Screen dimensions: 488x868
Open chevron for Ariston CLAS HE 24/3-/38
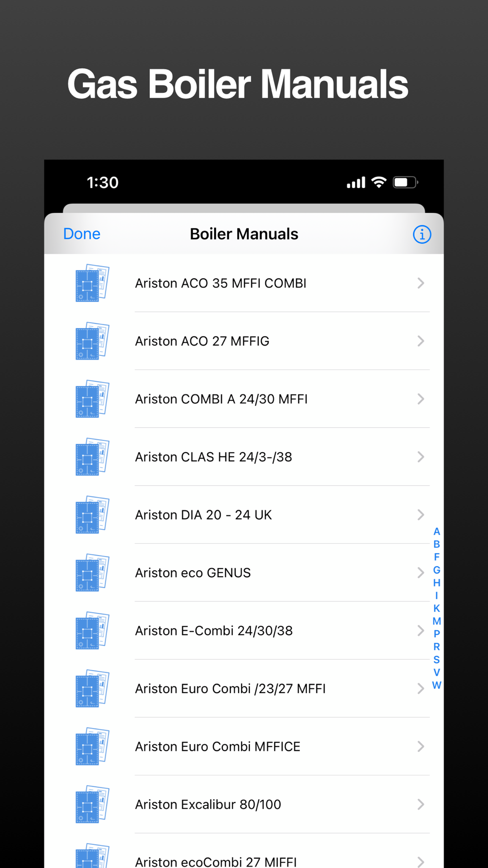(x=421, y=457)
